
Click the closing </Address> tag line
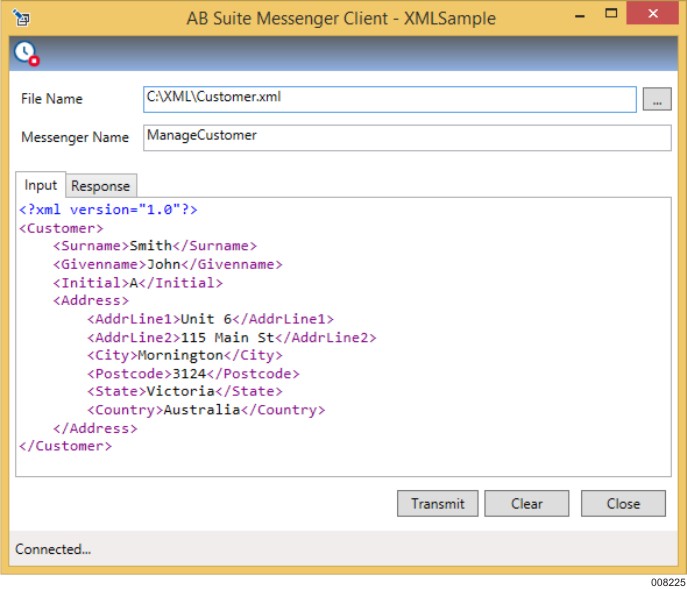click(x=96, y=429)
